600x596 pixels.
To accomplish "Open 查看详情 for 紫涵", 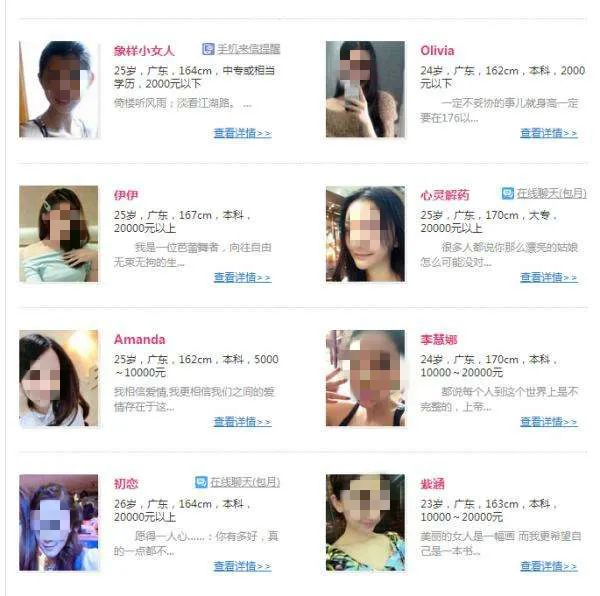I will tap(548, 566).
